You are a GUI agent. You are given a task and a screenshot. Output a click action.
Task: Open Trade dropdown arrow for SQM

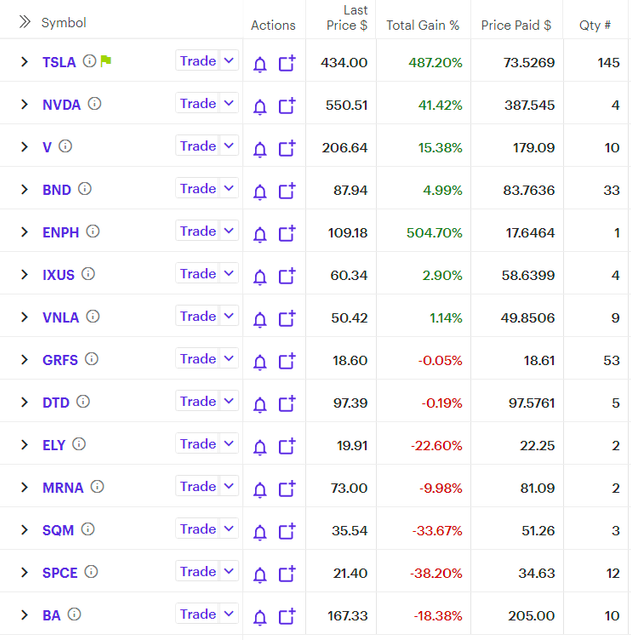click(229, 529)
